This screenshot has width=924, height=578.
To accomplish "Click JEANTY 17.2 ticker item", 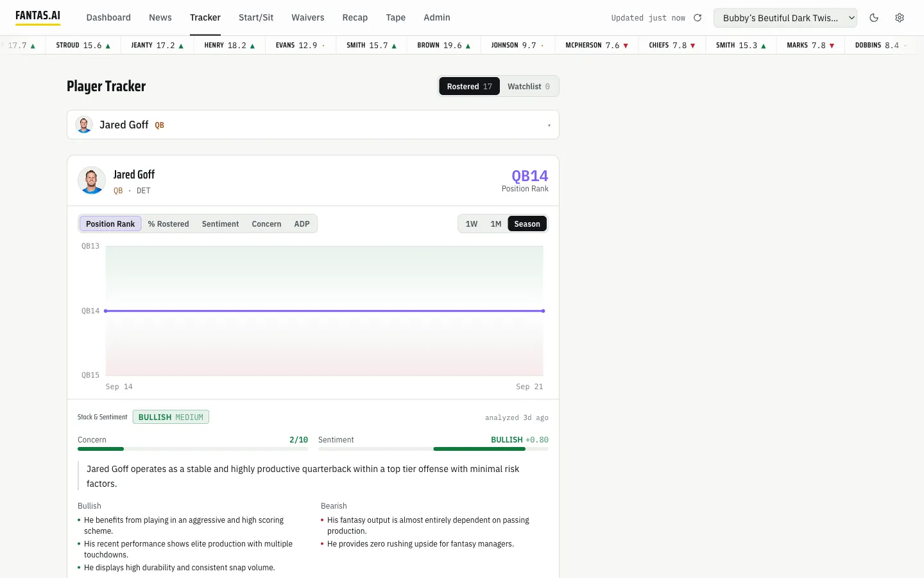I will tap(157, 46).
